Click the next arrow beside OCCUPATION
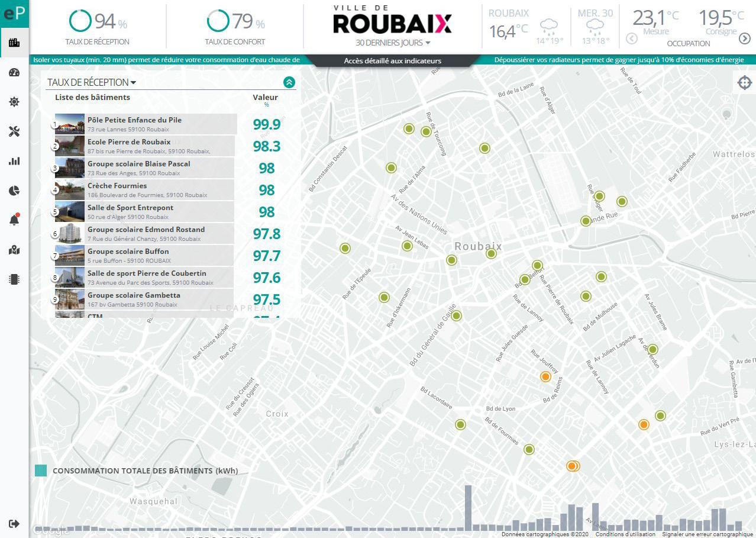The image size is (756, 538). tap(744, 38)
